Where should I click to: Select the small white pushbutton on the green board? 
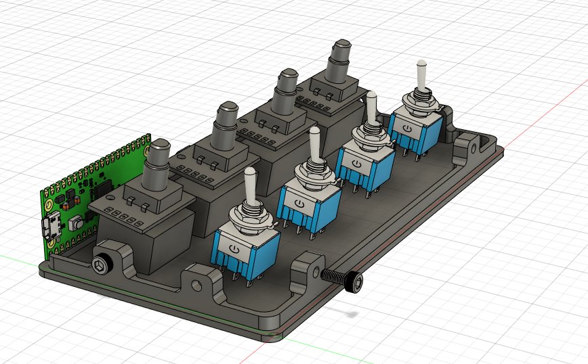coord(76,224)
